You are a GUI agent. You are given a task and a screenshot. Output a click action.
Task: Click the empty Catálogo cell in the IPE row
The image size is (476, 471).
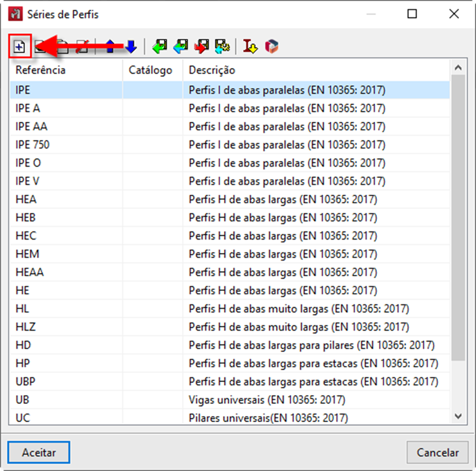pyautogui.click(x=153, y=90)
